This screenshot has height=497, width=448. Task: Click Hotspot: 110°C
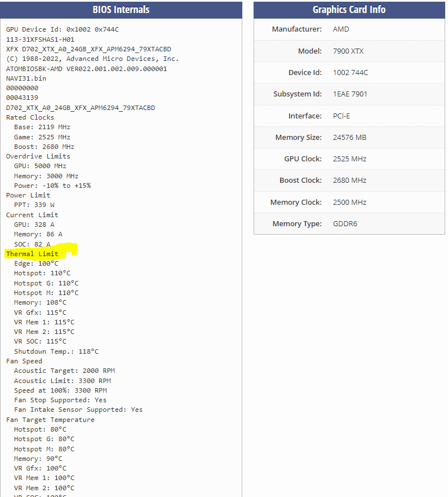coord(42,273)
